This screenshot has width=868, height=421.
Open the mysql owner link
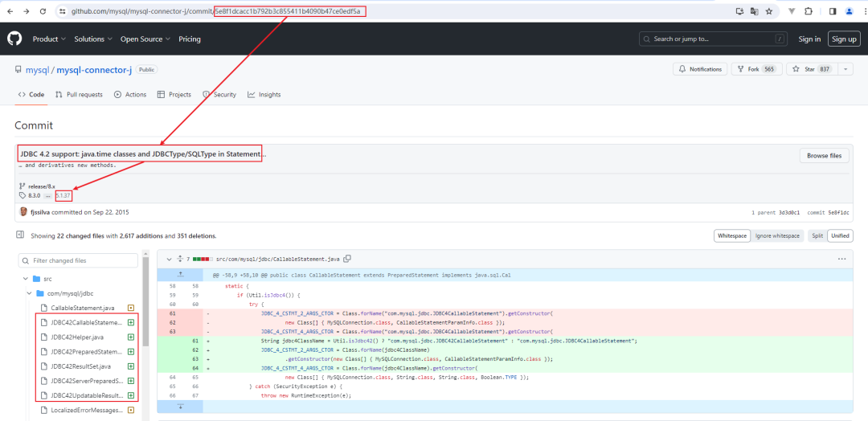[x=37, y=70]
